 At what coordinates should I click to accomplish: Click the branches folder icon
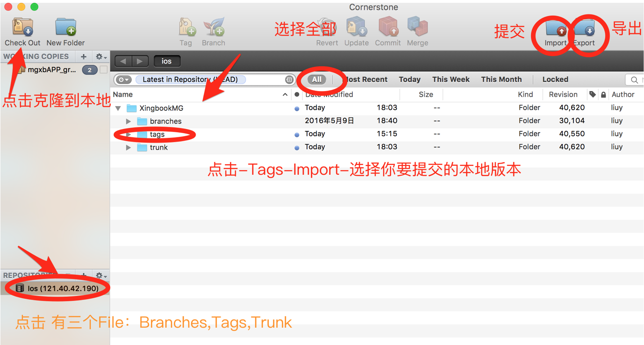tap(142, 121)
